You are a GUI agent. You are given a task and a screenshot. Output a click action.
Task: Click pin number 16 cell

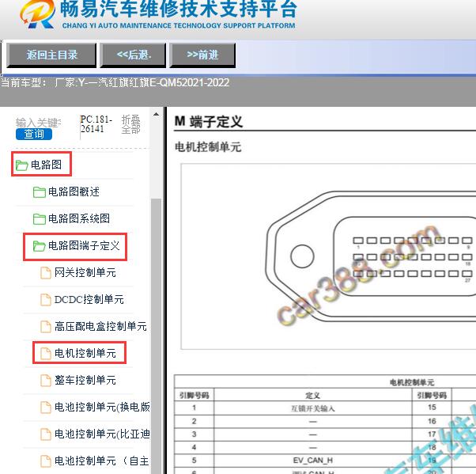[x=432, y=421]
